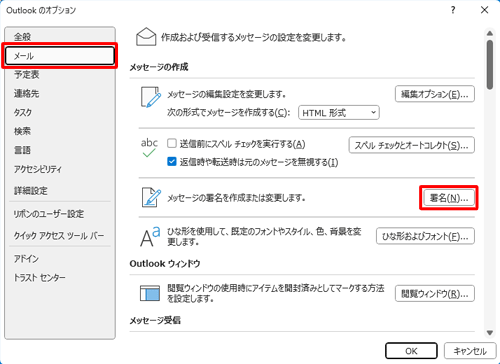Open スペル チェックとオートコレクト(S)... dialog
The height and width of the screenshot is (364, 500).
tap(412, 145)
